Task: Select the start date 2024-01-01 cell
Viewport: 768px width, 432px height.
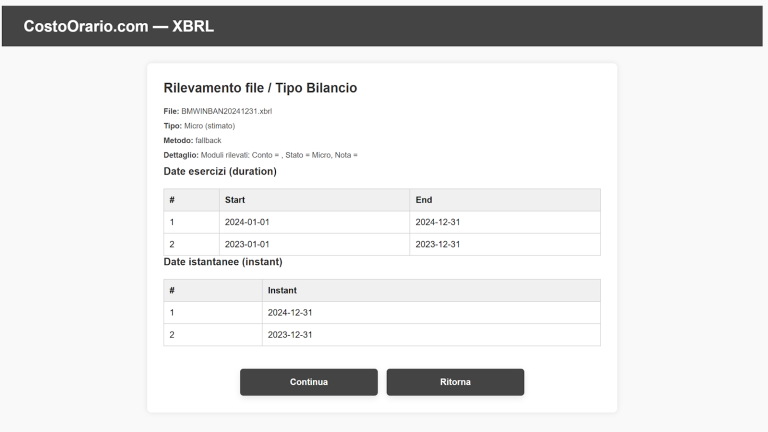Action: 247,222
